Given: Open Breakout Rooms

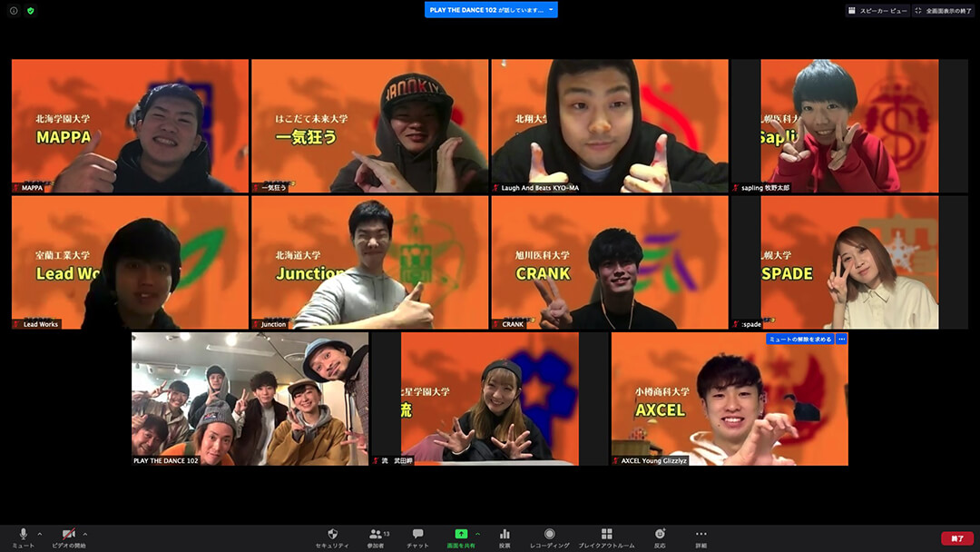Looking at the screenshot, I should pyautogui.click(x=606, y=536).
